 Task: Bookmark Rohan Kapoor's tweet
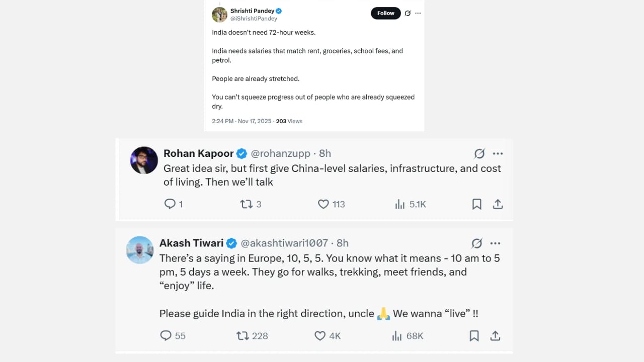tap(476, 204)
